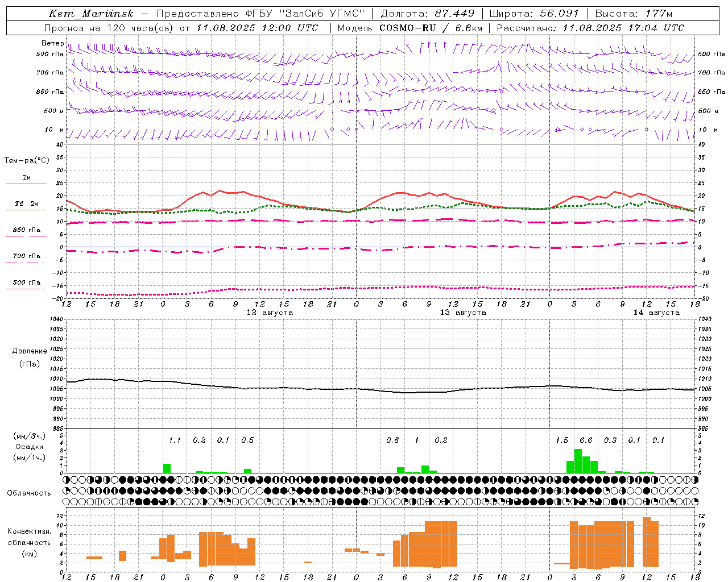Screen dimensions: 728x582
Task: Click the precipitation value '0.5'
Action: (247, 440)
